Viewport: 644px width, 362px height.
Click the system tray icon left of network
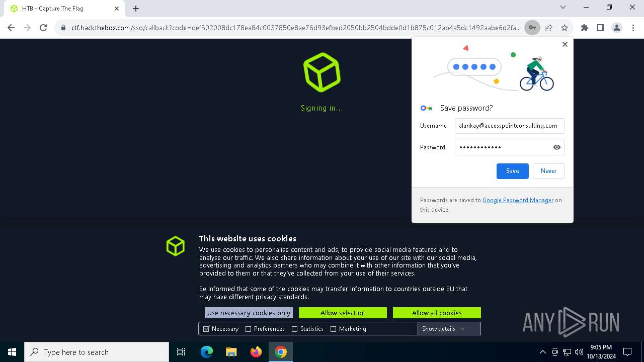coord(555,352)
